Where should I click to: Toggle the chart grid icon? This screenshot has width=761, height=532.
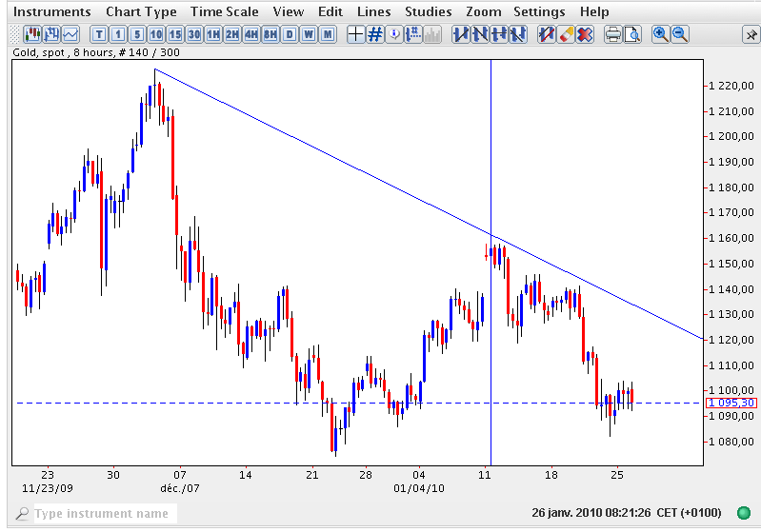[375, 34]
